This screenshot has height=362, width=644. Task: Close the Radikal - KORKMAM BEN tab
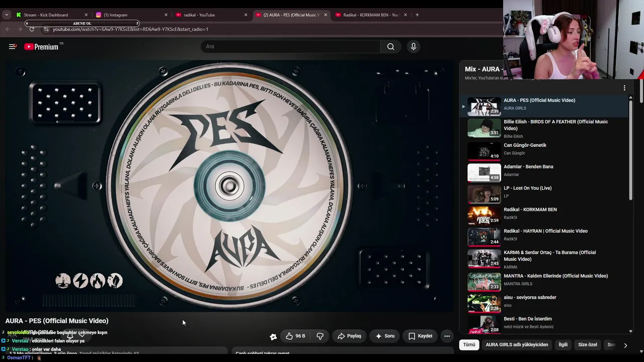(406, 15)
